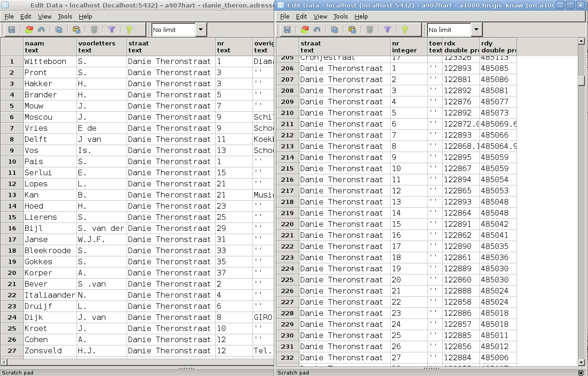The height and width of the screenshot is (376, 588).
Task: Open the File menu in left window
Action: pos(9,16)
